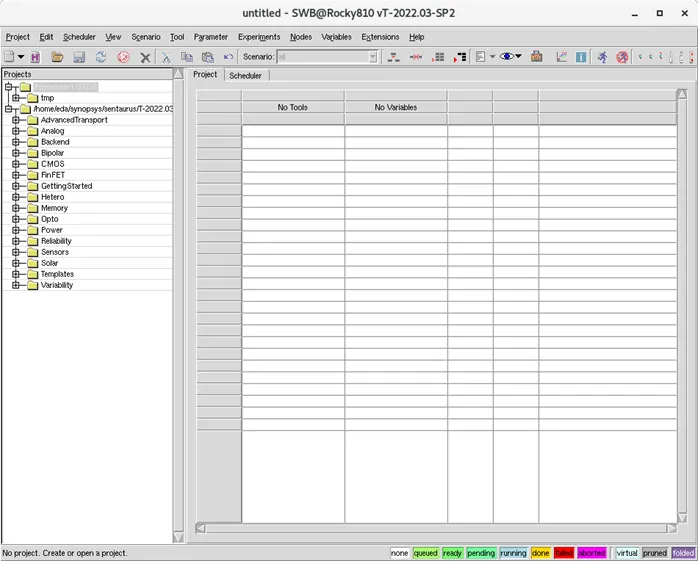Click the magenta aborted status swatch
Image resolution: width=698 pixels, height=561 pixels.
click(x=592, y=553)
